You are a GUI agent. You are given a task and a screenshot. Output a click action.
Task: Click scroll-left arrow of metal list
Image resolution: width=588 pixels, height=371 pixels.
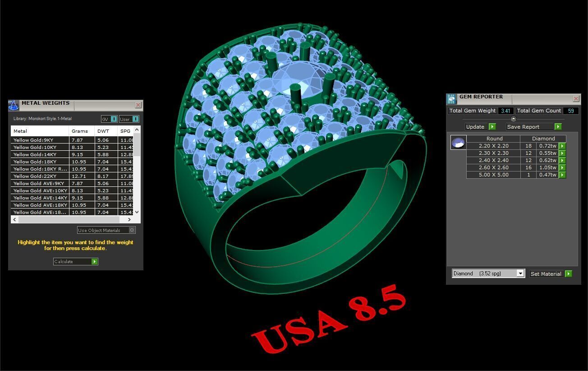[x=15, y=219]
